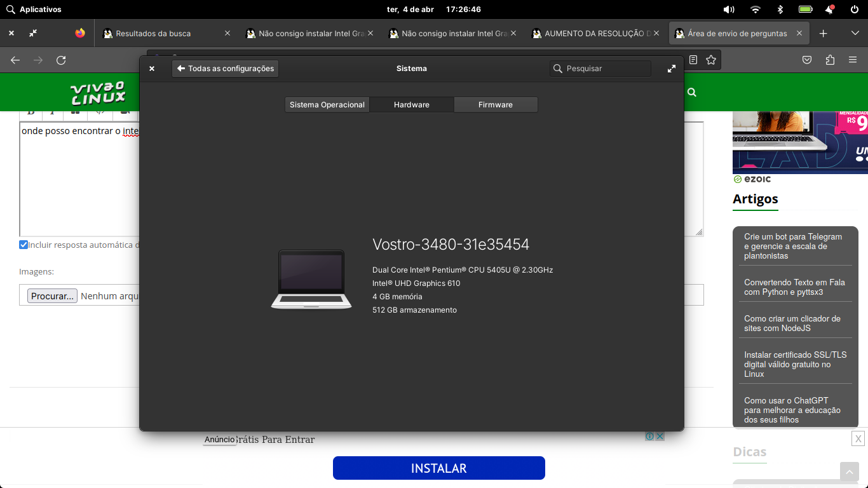Viewport: 868px width, 488px height.
Task: Expand the list all tabs chevron
Action: 855,33
